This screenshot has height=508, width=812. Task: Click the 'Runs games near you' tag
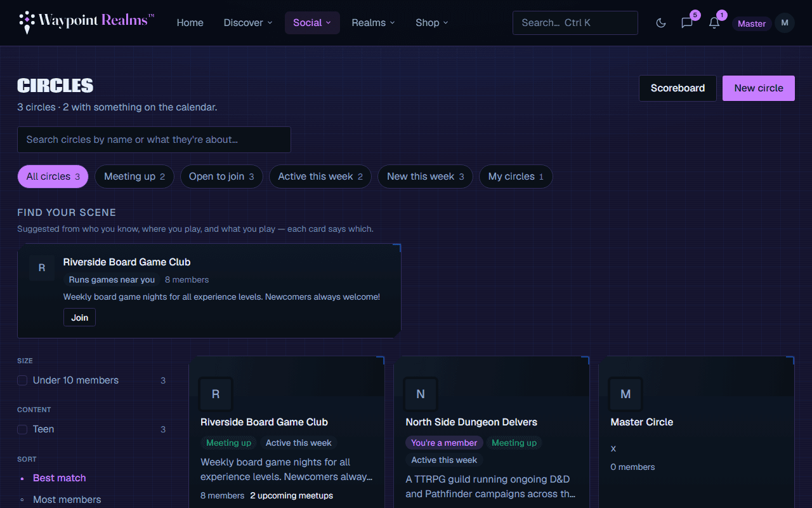click(x=112, y=279)
